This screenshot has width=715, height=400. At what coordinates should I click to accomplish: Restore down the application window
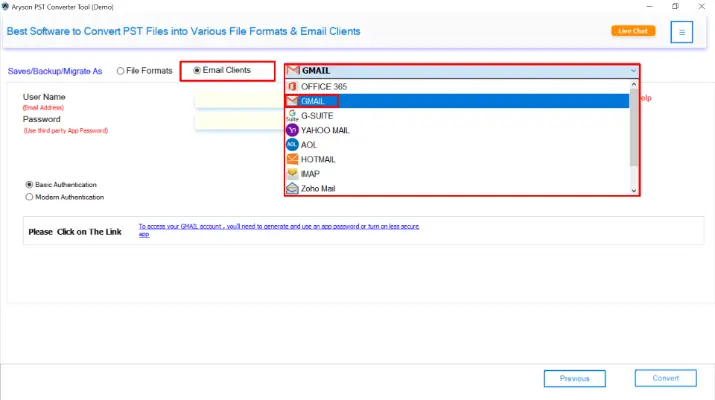675,6
